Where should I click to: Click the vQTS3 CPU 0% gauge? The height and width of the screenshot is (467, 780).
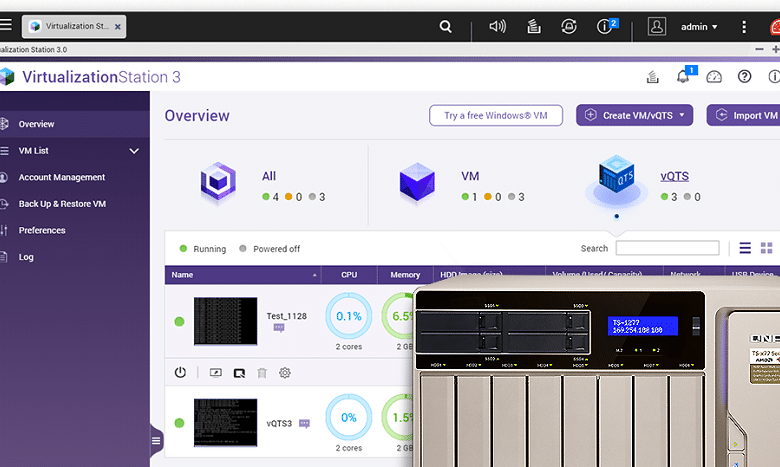click(349, 417)
